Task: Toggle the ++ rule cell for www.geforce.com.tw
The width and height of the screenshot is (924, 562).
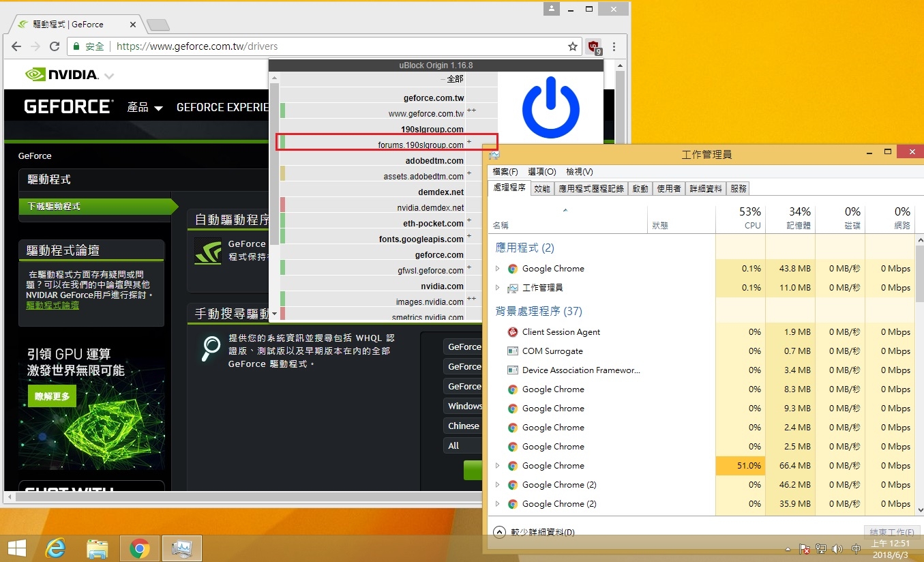Action: (481, 110)
